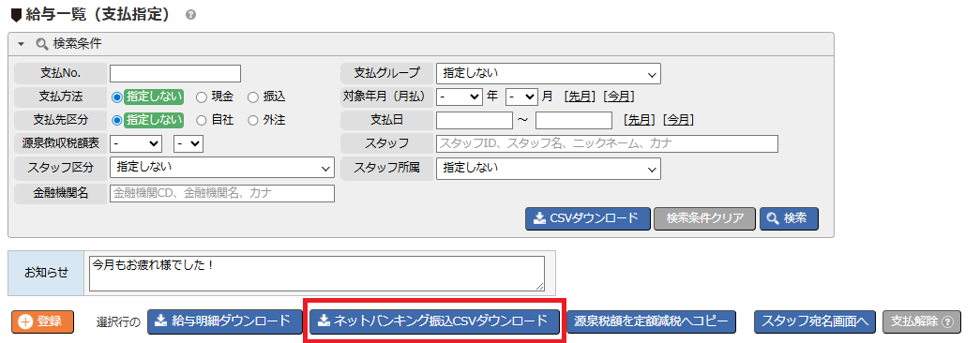
Task: Open the second 源泉徴収税額表 dropdown
Action: (x=188, y=143)
